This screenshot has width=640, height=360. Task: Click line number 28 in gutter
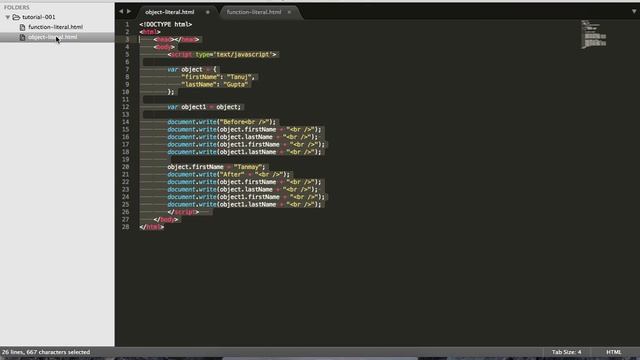125,227
